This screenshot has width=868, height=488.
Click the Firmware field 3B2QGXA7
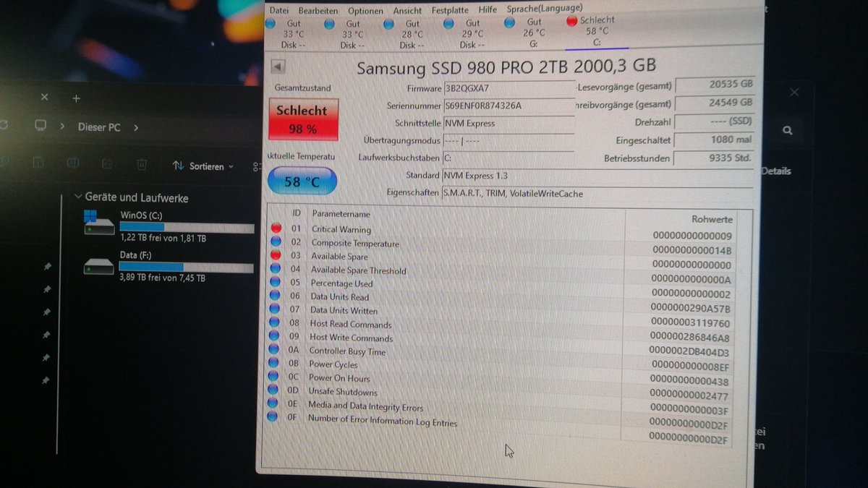point(509,89)
